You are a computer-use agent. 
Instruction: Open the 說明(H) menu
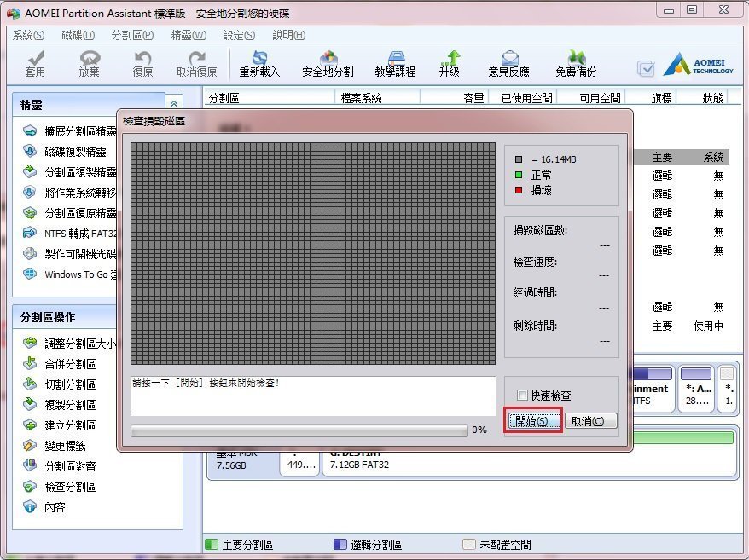288,35
